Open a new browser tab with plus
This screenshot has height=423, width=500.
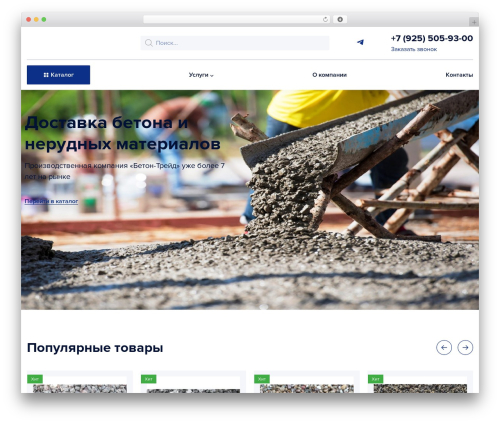click(474, 22)
